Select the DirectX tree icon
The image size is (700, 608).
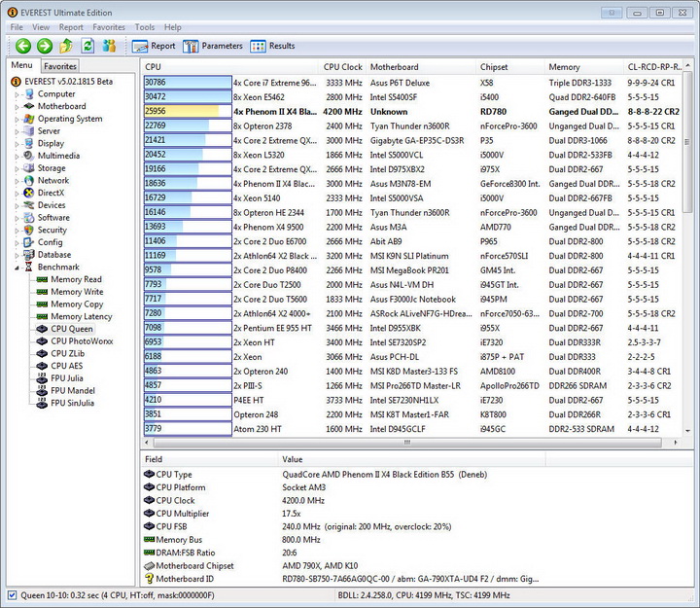29,193
